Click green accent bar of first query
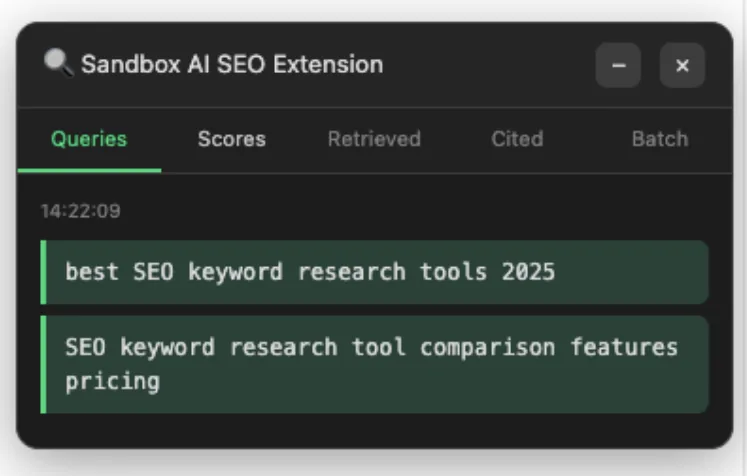Viewport: 747px width, 476px height. click(43, 272)
